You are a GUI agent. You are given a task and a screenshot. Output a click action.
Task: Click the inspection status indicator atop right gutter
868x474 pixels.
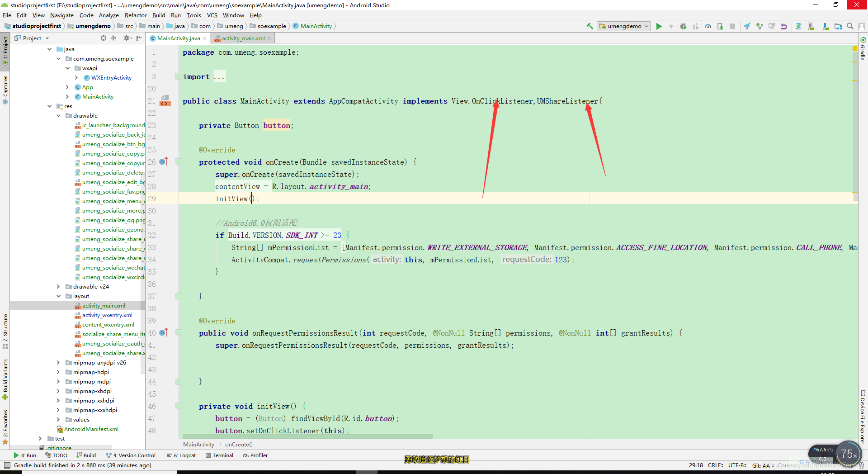pos(854,48)
